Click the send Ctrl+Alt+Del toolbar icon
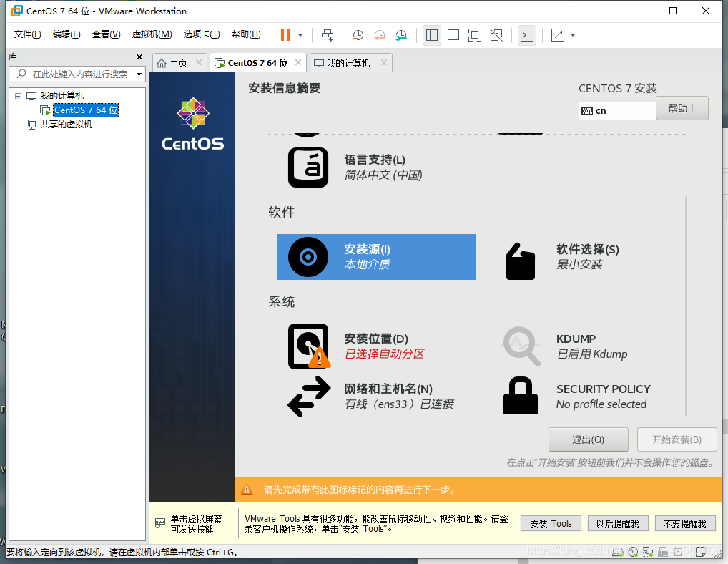The height and width of the screenshot is (564, 728). pyautogui.click(x=328, y=35)
